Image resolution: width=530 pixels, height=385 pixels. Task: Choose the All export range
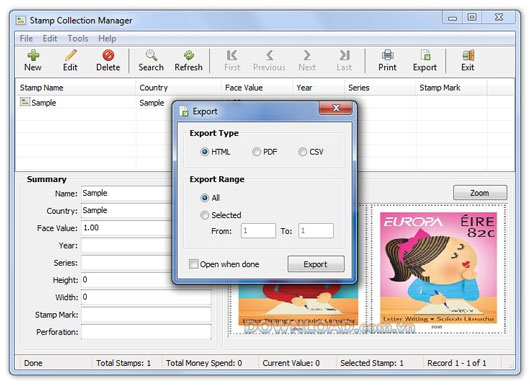[204, 198]
